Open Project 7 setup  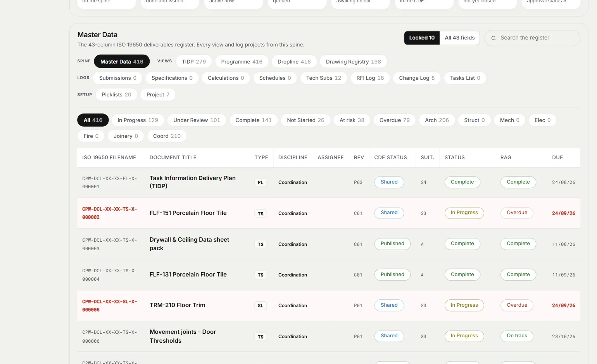158,94
